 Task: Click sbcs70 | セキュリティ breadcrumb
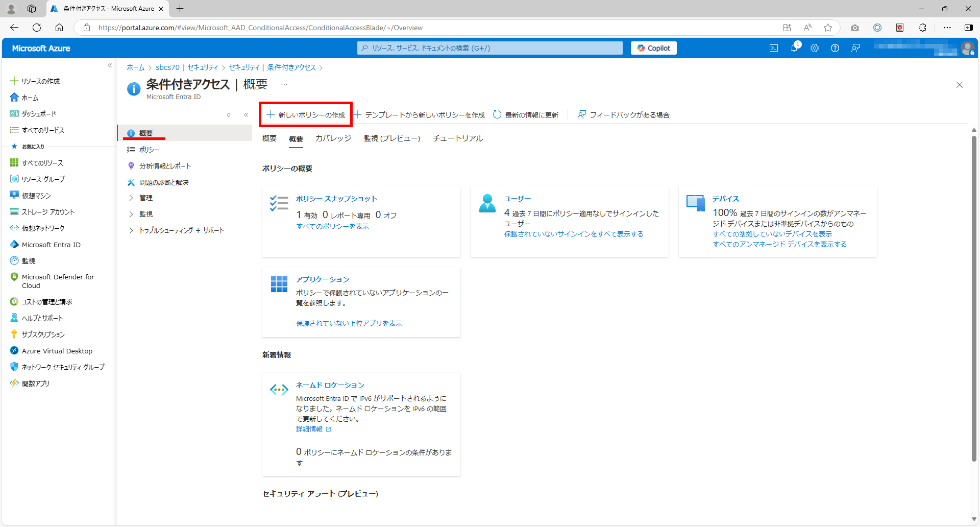tap(187, 67)
